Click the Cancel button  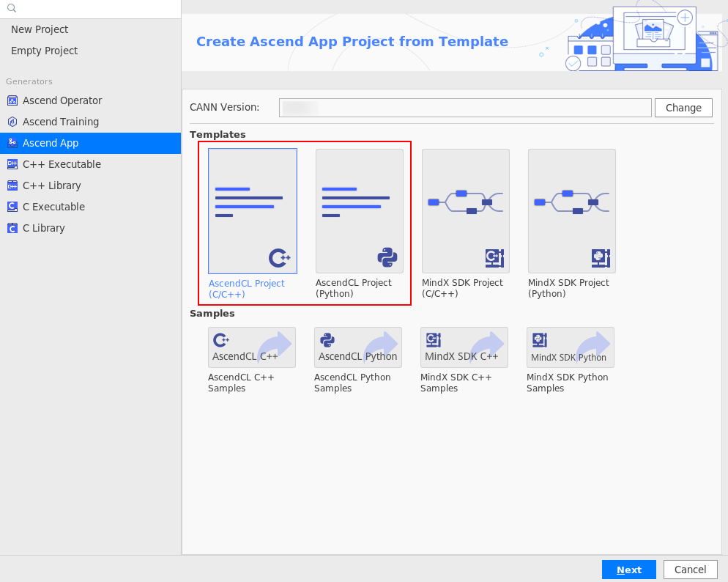pyautogui.click(x=691, y=570)
